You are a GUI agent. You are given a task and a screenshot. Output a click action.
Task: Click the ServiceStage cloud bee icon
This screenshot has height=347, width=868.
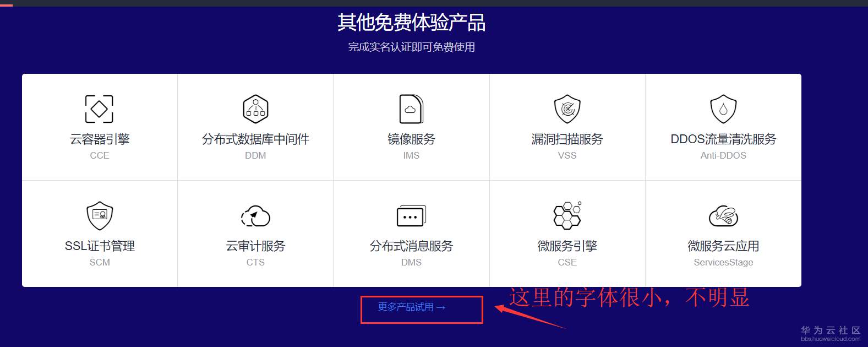point(723,216)
